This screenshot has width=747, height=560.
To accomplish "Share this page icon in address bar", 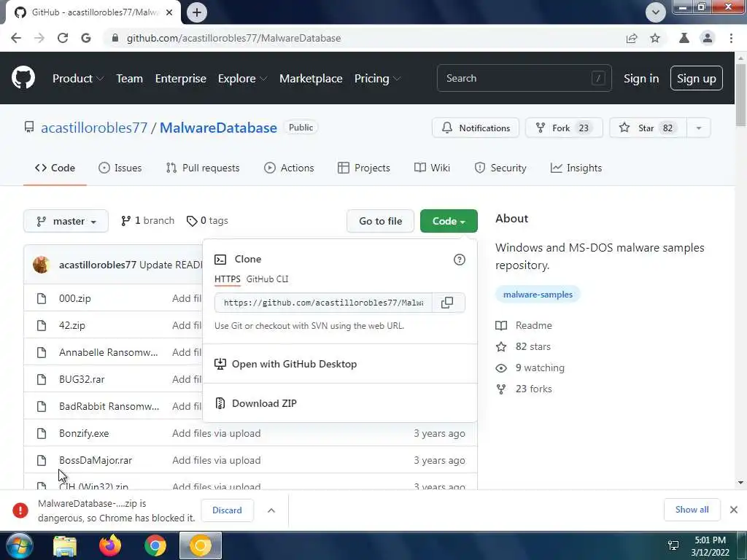I will (632, 38).
